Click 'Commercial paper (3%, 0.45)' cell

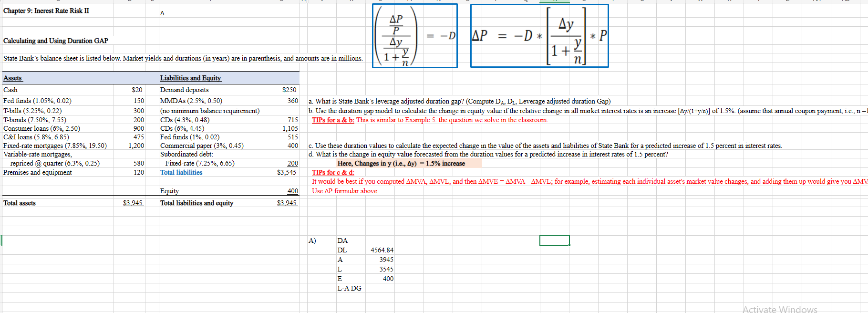[x=202, y=146]
